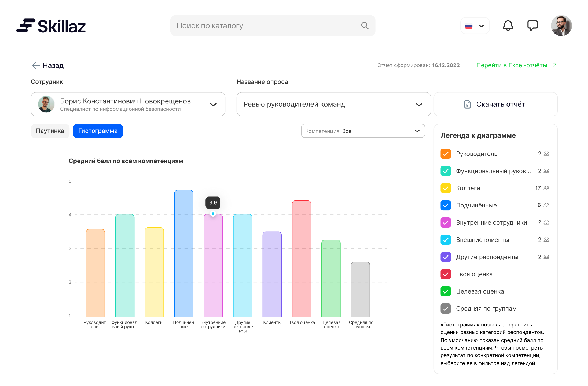Click the search magnifier icon
This screenshot has height=386, width=588.
coord(365,26)
